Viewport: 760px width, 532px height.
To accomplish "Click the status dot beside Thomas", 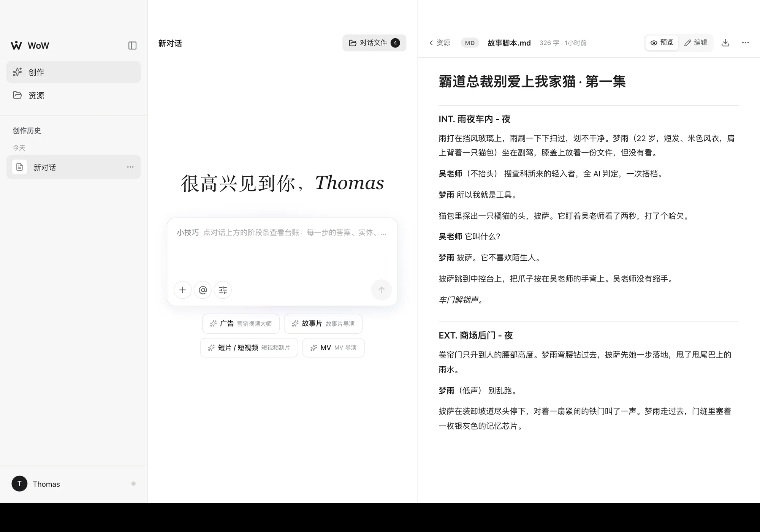I will click(x=133, y=484).
